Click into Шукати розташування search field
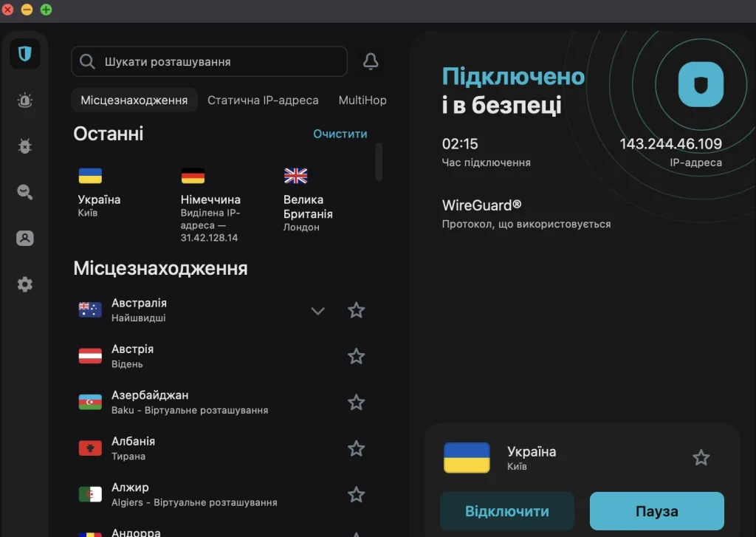The image size is (756, 537). [x=209, y=61]
